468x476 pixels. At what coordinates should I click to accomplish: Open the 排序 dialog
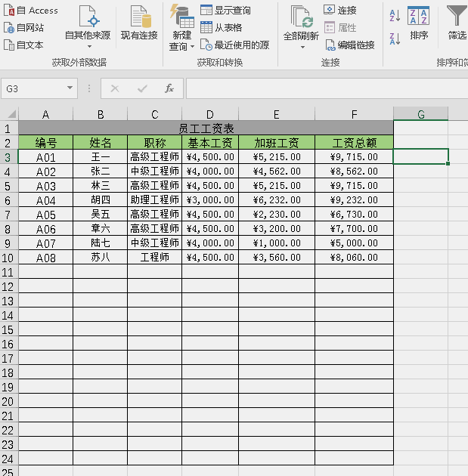click(x=419, y=23)
